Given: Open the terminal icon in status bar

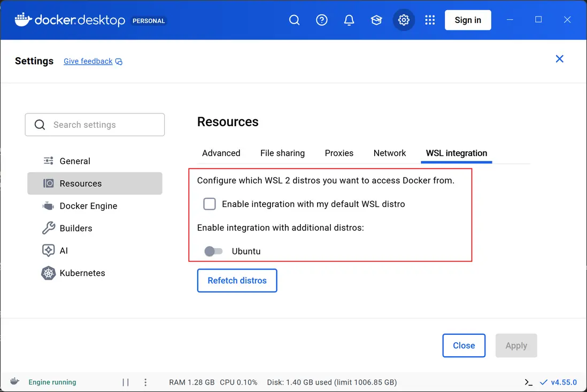Looking at the screenshot, I should [x=528, y=382].
